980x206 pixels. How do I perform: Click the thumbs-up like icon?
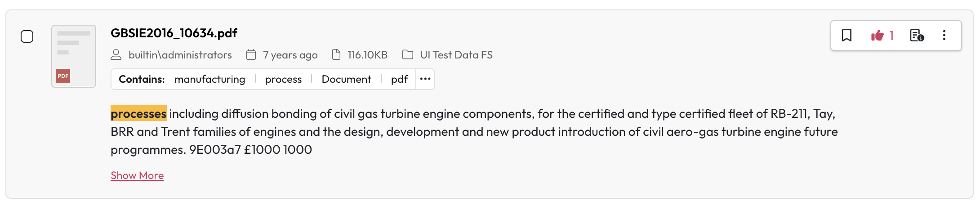click(877, 35)
